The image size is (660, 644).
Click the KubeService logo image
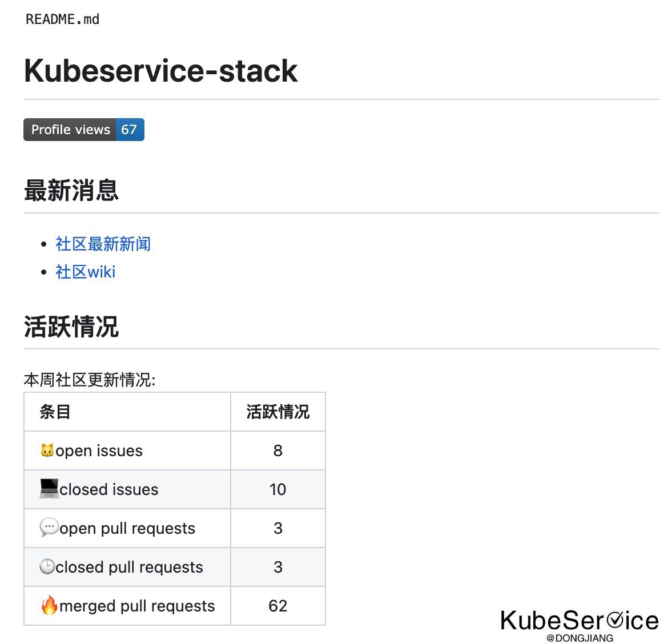click(x=579, y=626)
